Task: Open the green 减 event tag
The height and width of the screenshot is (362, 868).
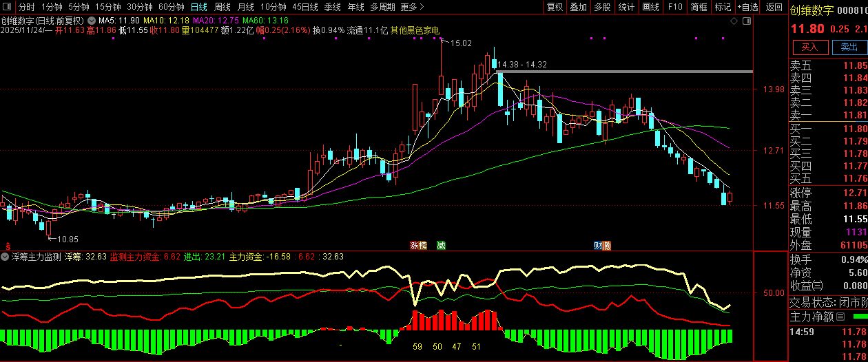Action: [x=440, y=246]
